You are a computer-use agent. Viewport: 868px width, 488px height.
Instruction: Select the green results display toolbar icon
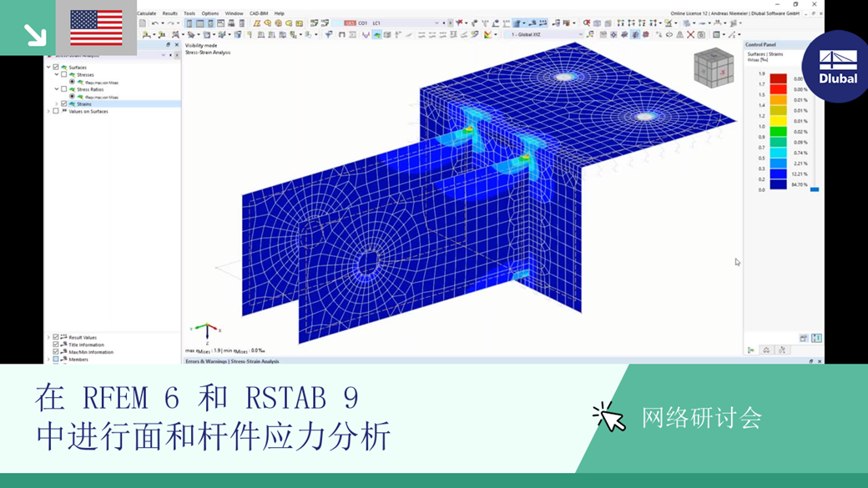click(x=377, y=35)
